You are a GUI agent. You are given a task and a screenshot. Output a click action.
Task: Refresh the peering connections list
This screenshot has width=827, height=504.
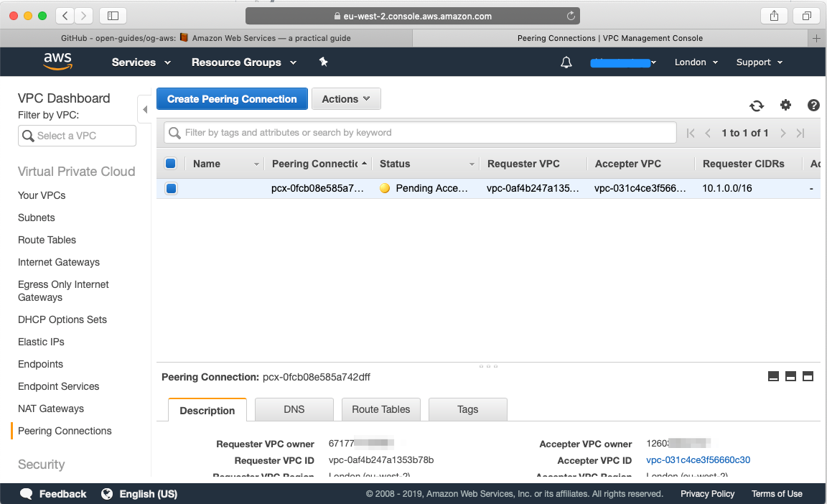click(757, 106)
